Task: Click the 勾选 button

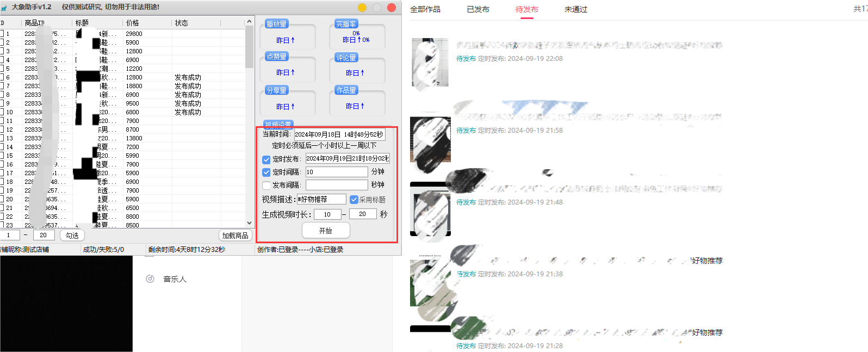Action: [72, 236]
